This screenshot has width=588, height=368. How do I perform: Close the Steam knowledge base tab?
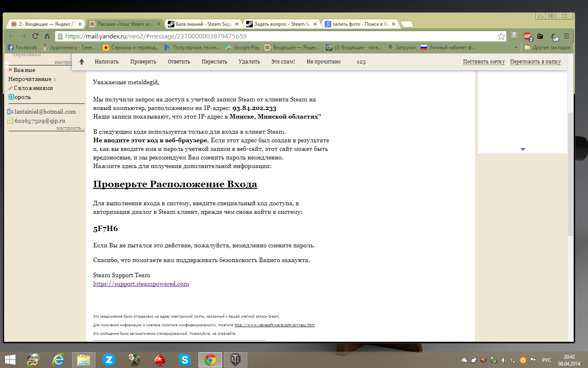click(x=237, y=24)
